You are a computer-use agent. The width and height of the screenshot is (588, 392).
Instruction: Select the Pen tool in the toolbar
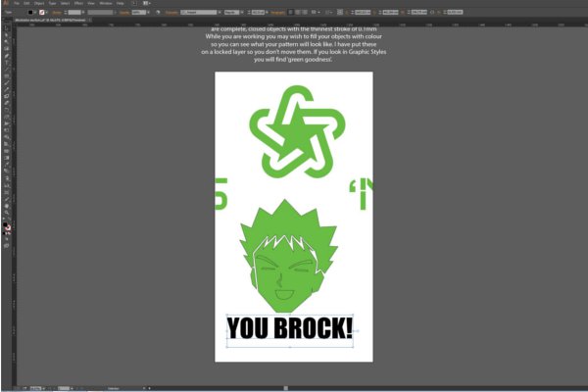(7, 56)
